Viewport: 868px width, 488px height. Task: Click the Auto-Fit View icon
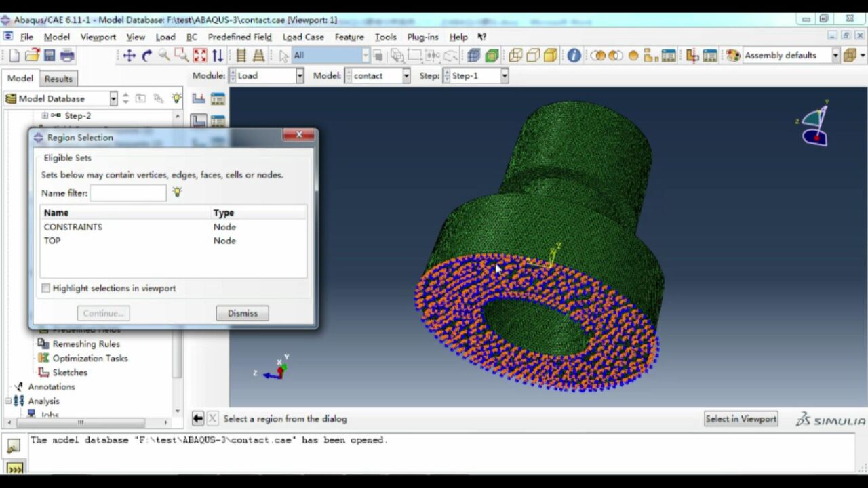pyautogui.click(x=199, y=56)
